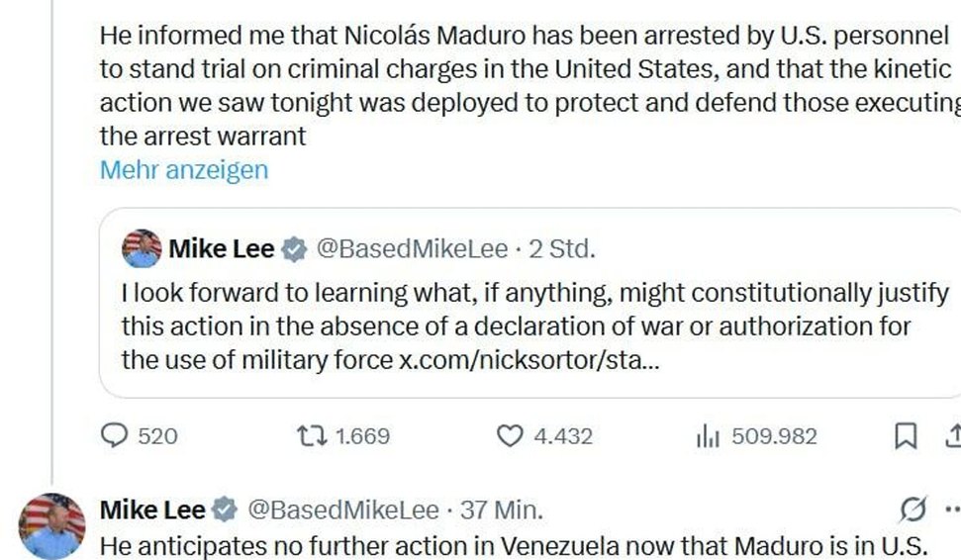Viewport: 961px width, 560px height.
Task: Bookmark the tweet about Maduro's arrest
Action: [905, 435]
